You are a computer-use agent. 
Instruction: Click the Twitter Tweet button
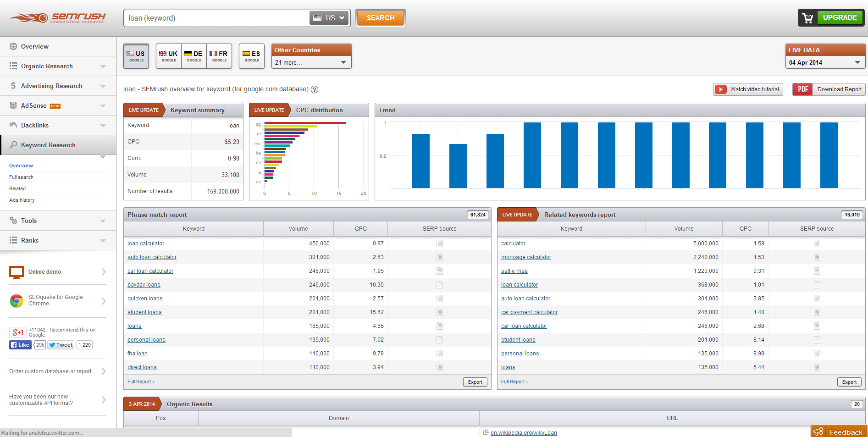[61, 345]
